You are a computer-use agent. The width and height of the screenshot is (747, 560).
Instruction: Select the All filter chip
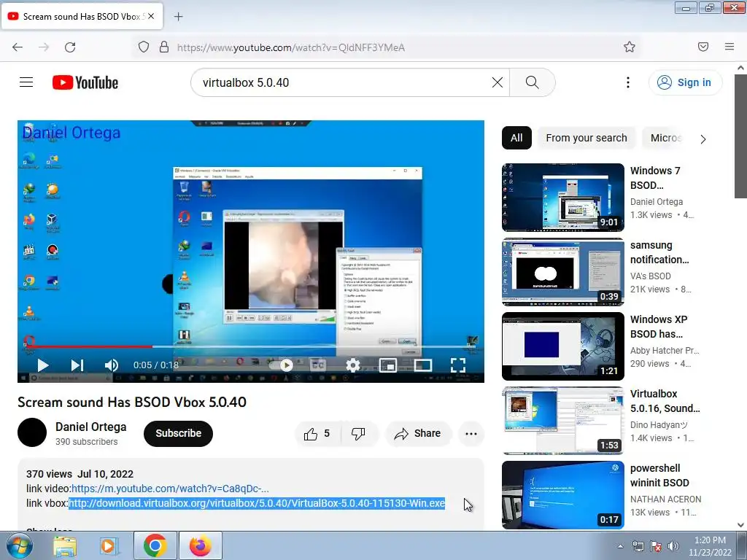click(x=516, y=138)
